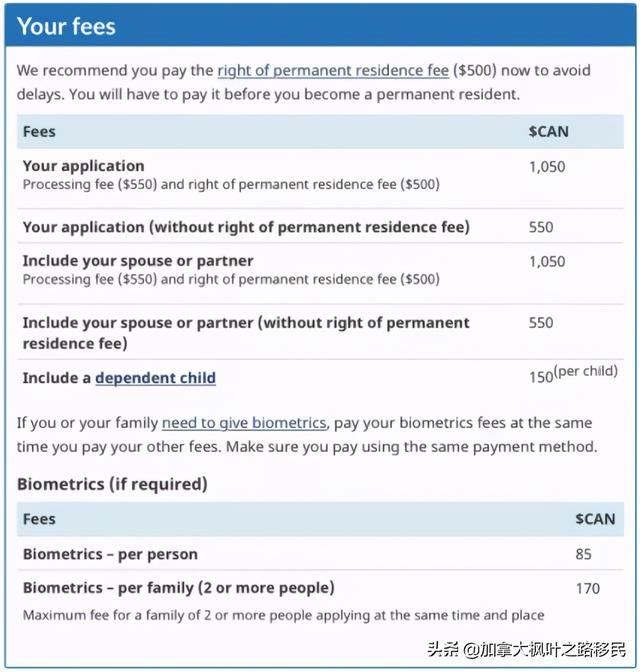
Task: Click the Your application row label
Action: tap(83, 166)
